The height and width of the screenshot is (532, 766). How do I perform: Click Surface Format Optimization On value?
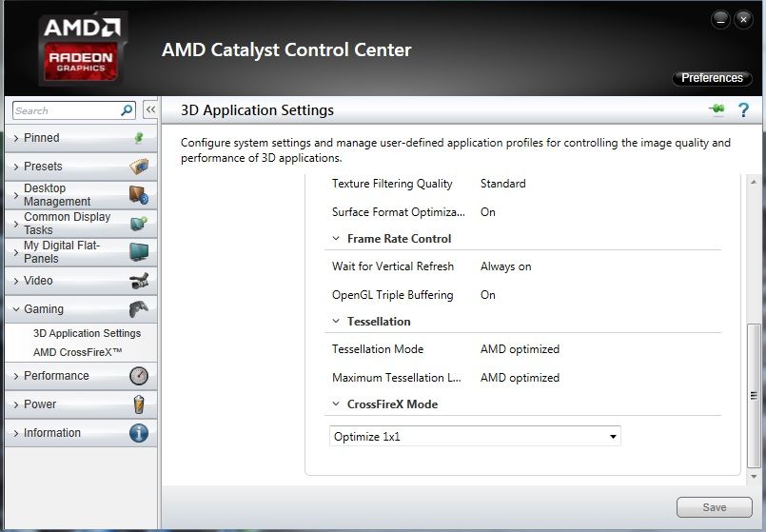pos(487,212)
